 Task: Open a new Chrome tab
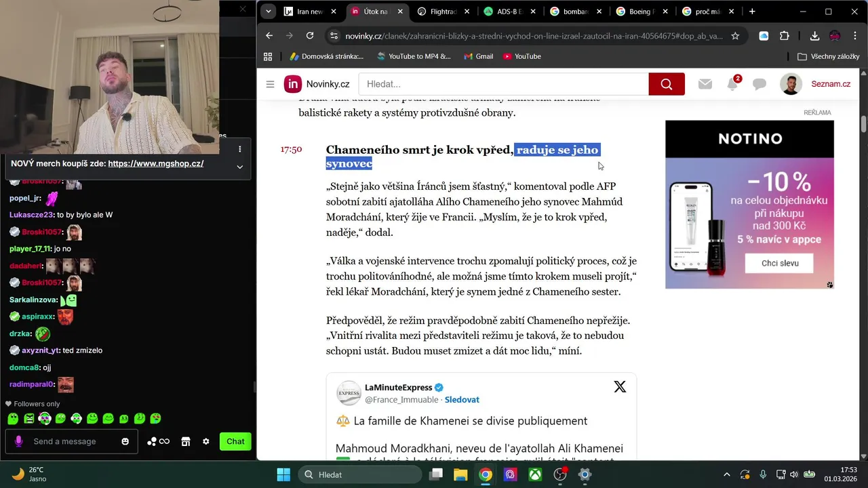(752, 12)
